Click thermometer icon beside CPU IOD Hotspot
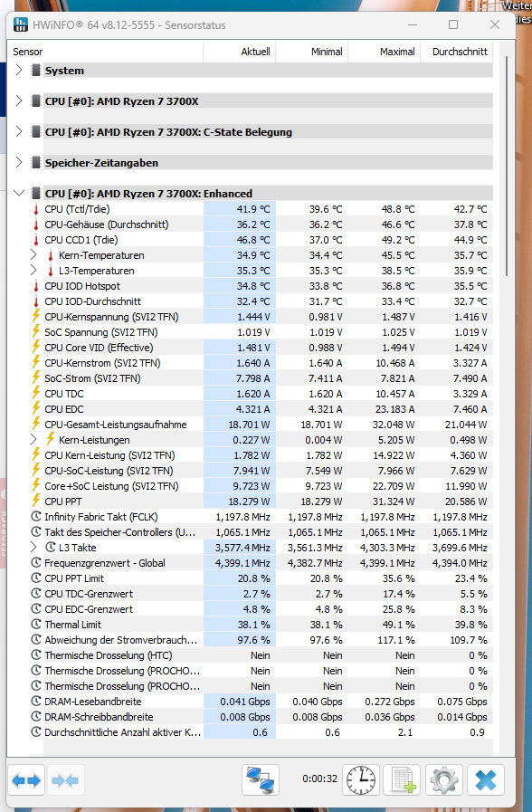Viewport: 532px width, 812px height. [x=36, y=286]
